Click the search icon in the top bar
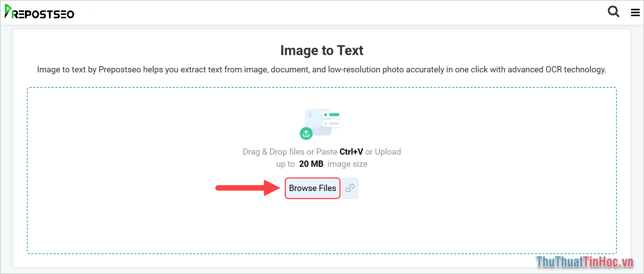Screen dimensions: 644x274 click(x=614, y=12)
